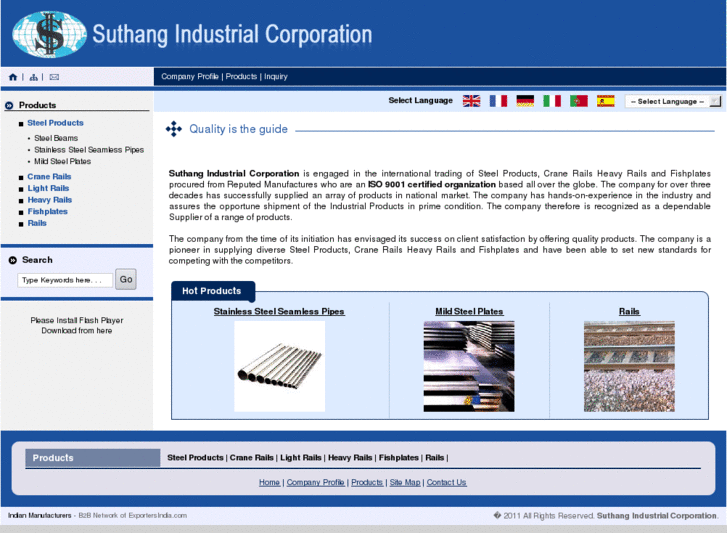Click the search keywords input field
The height and width of the screenshot is (545, 727).
65,280
